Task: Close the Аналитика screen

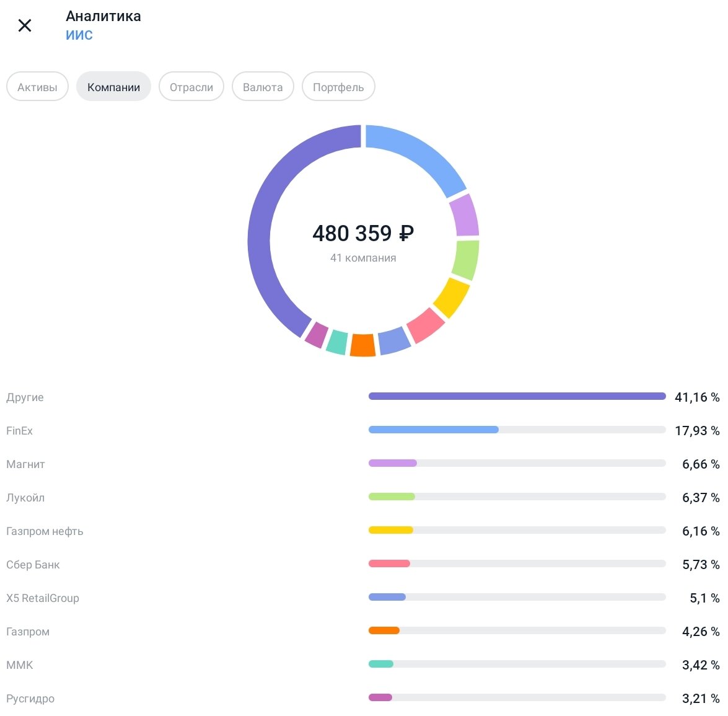Action: [x=25, y=25]
